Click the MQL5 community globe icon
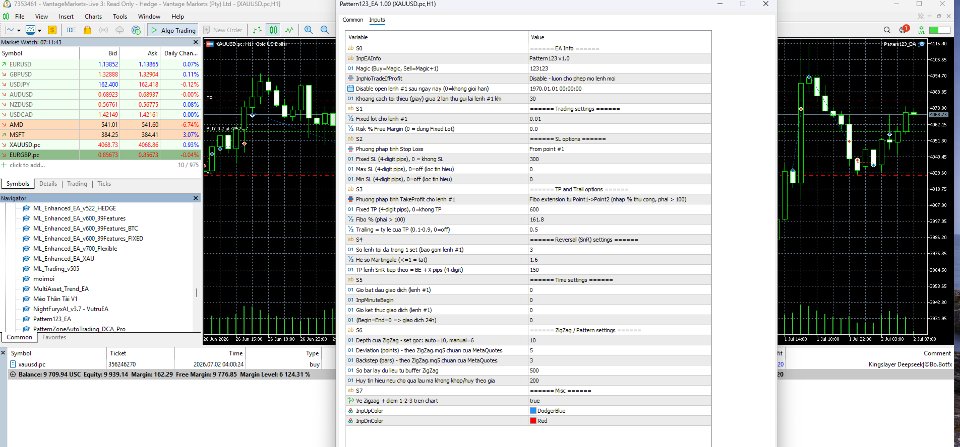The height and width of the screenshot is (447, 960). click(136, 30)
